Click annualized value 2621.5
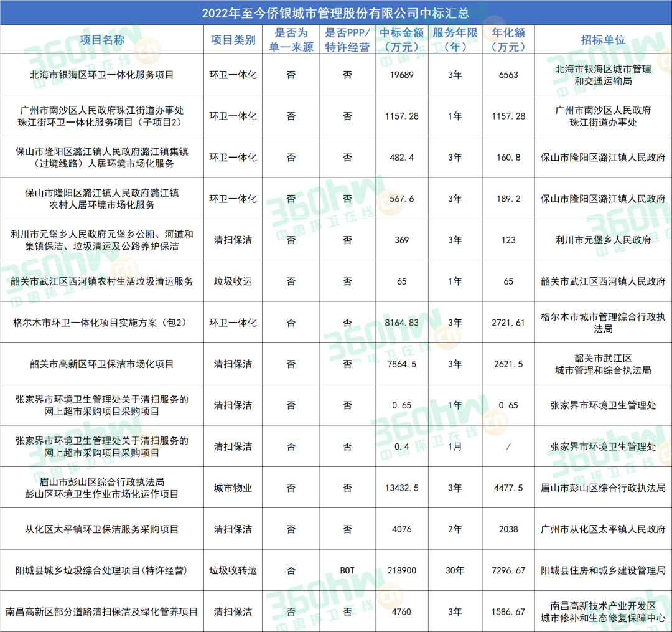Screen dimensions: 672x632 [508, 364]
